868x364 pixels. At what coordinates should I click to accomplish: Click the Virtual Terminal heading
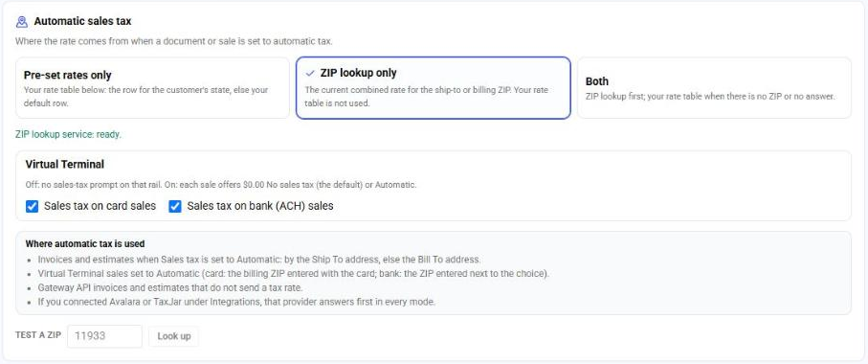tap(65, 164)
